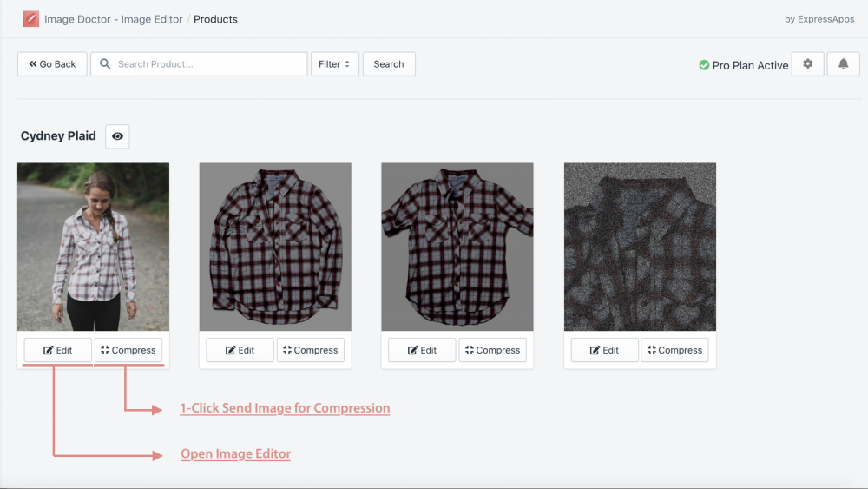Click the Cydney Plaid product title
This screenshot has width=868, height=489.
click(58, 136)
